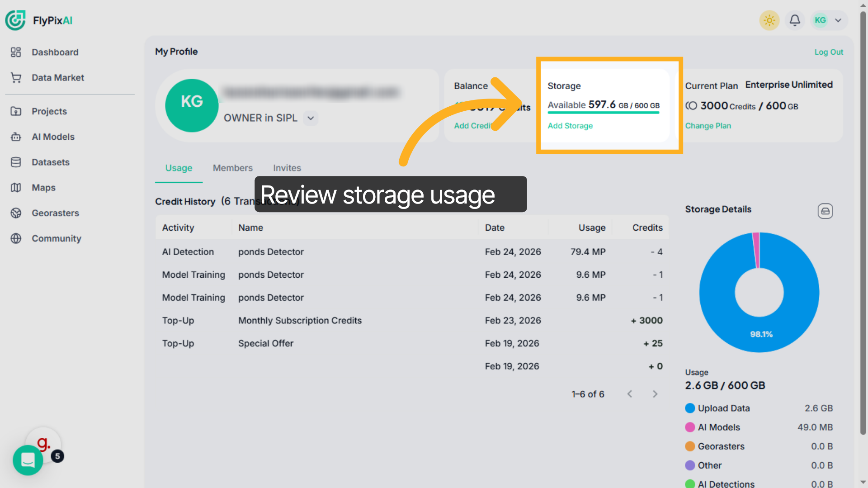
Task: Click the Feb 23, 2026 date cell
Action: (x=513, y=321)
